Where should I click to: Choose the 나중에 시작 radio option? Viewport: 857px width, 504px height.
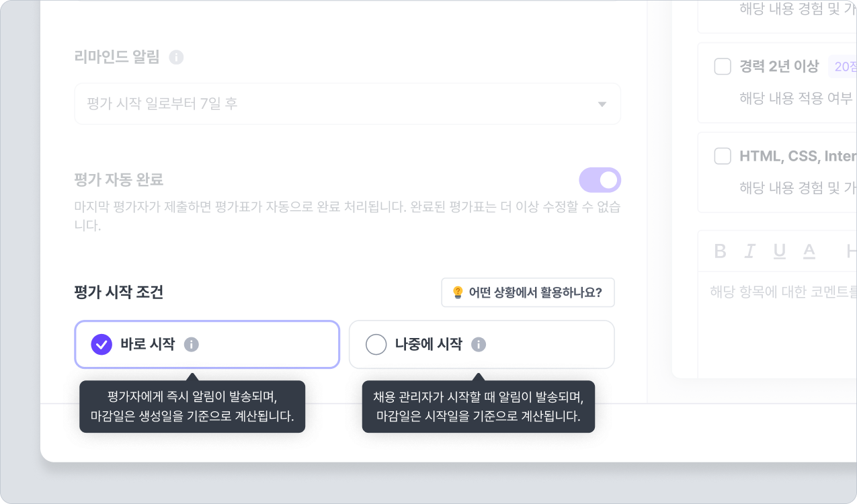(376, 345)
